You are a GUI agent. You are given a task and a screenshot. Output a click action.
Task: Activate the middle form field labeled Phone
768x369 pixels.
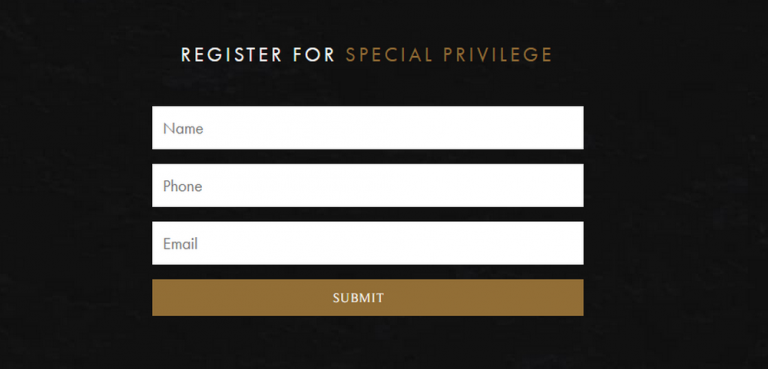click(x=367, y=185)
